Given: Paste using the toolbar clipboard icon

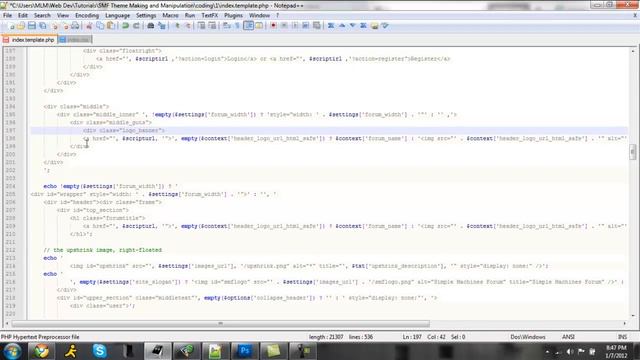Looking at the screenshot, I should coord(111,26).
